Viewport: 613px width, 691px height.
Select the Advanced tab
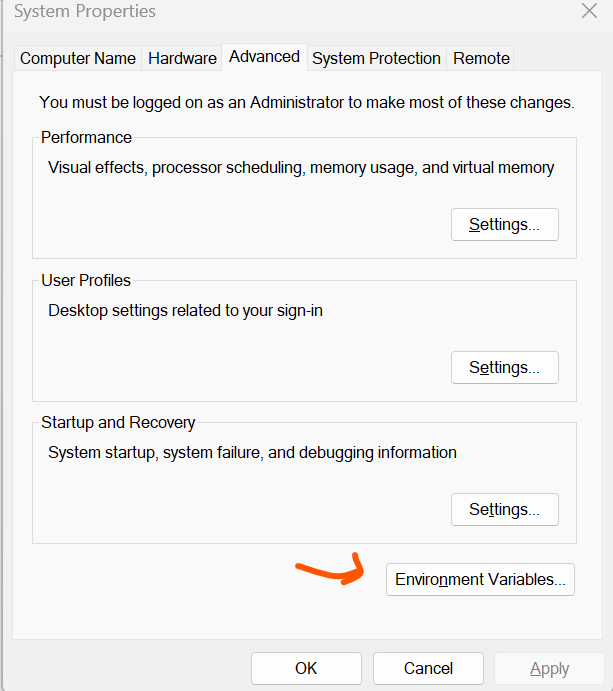pos(264,57)
